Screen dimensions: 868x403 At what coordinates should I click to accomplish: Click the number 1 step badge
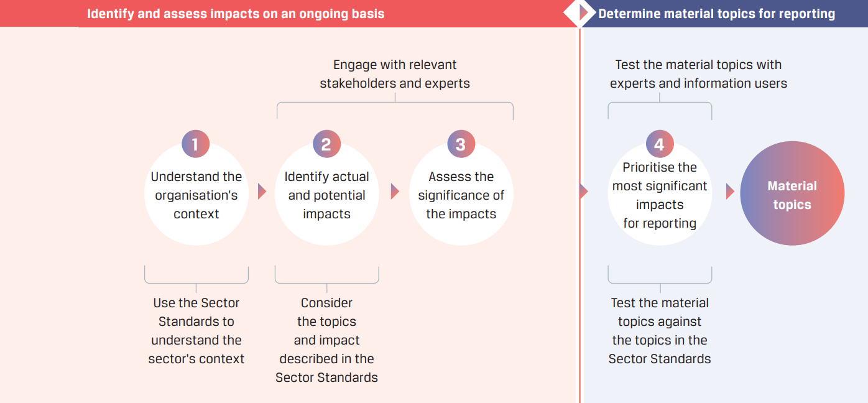195,144
